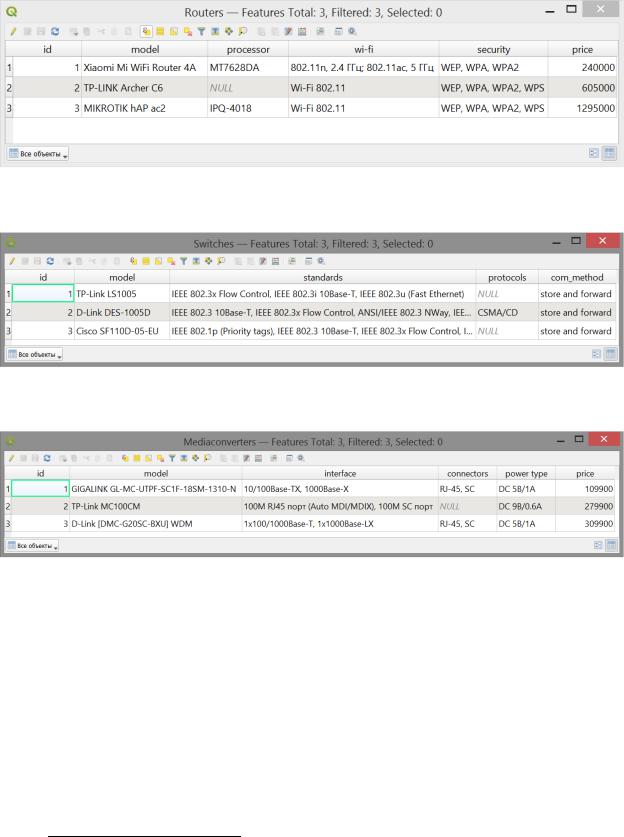624x837 pixels.
Task: Reload table icon in Routers window
Action: [x=55, y=31]
